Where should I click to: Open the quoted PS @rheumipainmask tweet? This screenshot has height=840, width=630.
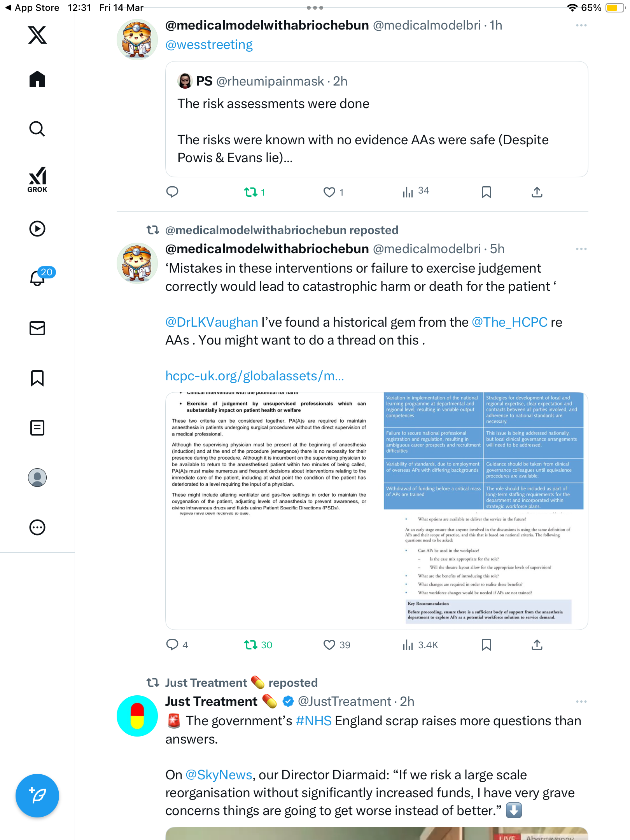click(376, 119)
